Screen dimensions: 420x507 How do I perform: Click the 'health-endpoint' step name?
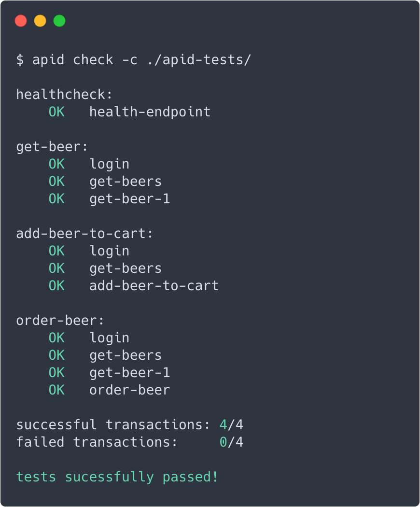coord(150,112)
